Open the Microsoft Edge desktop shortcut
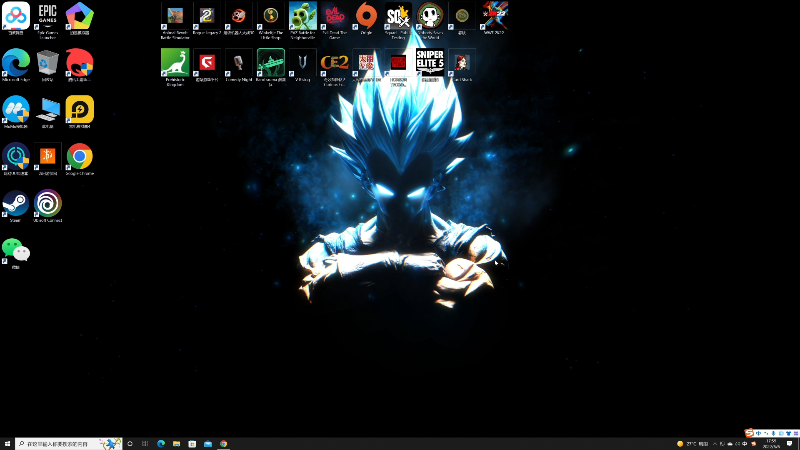 tap(16, 65)
